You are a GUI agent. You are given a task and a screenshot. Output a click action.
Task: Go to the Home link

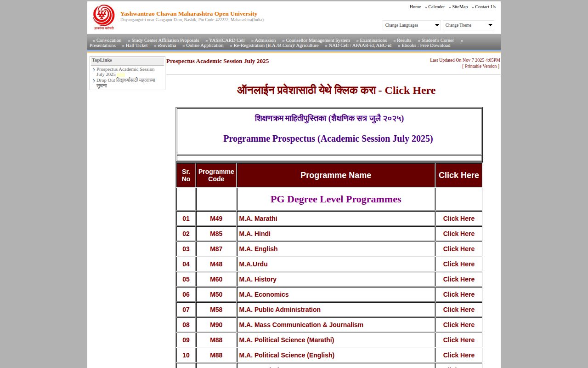(415, 7)
